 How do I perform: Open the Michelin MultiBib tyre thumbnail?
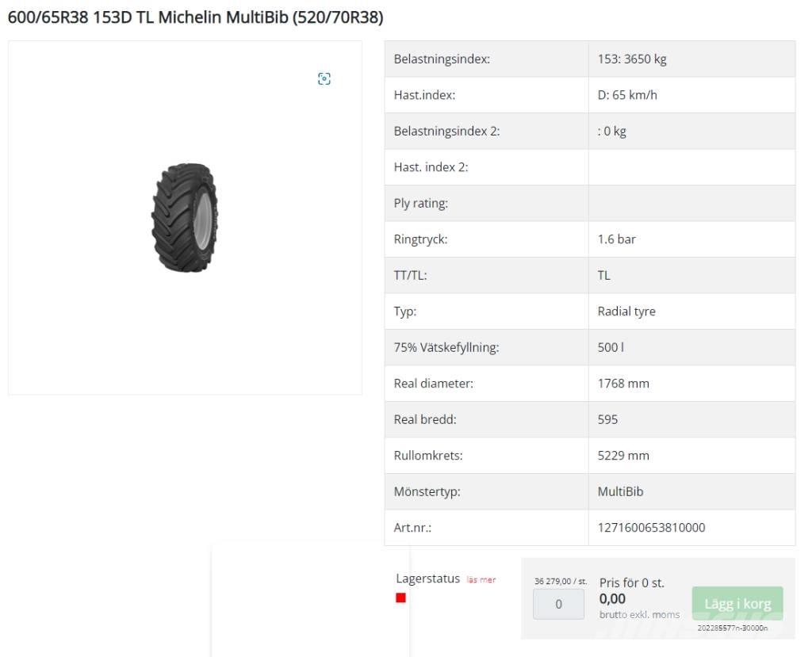(184, 218)
